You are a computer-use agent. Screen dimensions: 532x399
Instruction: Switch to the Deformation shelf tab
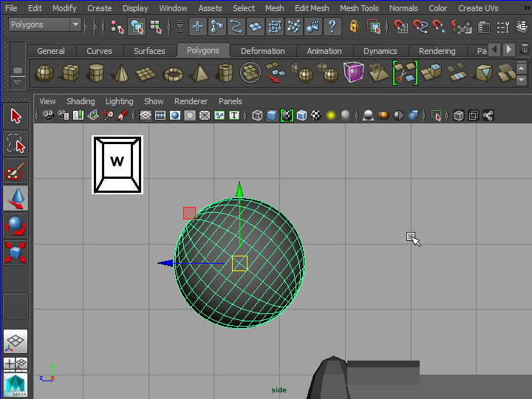pyautogui.click(x=262, y=51)
